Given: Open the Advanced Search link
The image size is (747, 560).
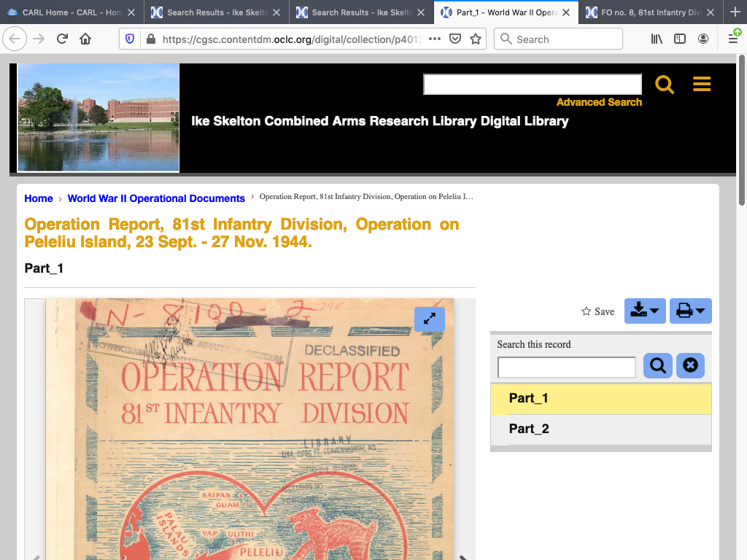Looking at the screenshot, I should (599, 102).
